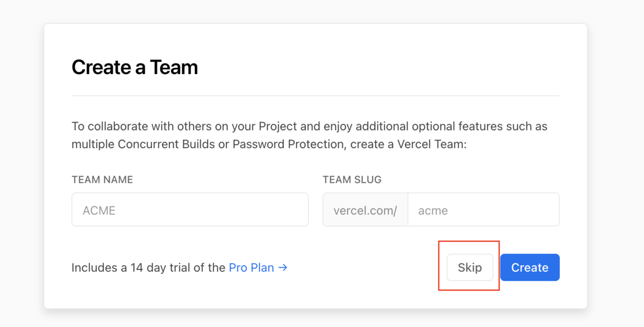Click the vercel.com/ prefix box
Screen dimensions: 644x327
[x=365, y=210]
